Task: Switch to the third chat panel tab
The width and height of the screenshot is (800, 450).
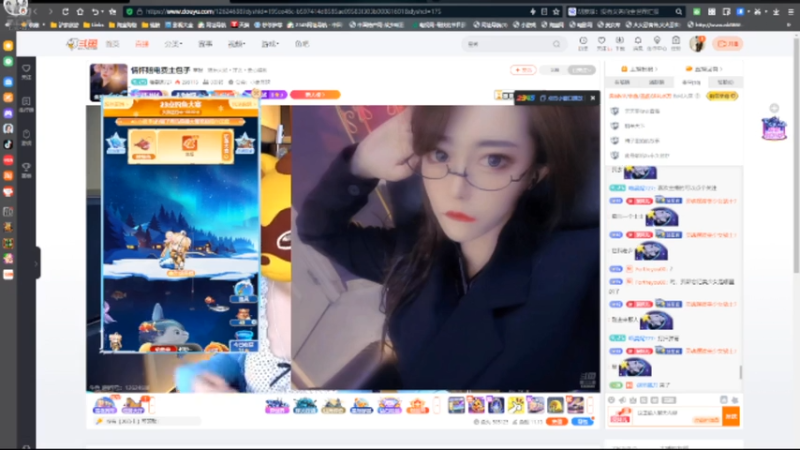Action: (691, 82)
